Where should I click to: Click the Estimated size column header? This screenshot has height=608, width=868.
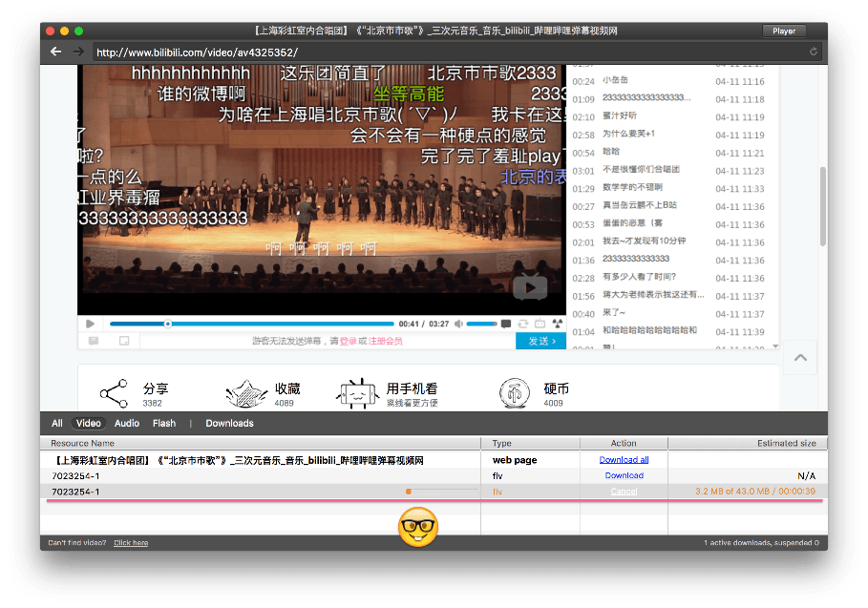(787, 443)
